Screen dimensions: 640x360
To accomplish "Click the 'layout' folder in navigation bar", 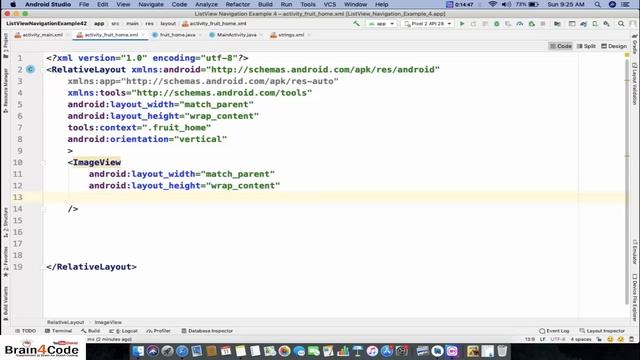I will coord(168,24).
